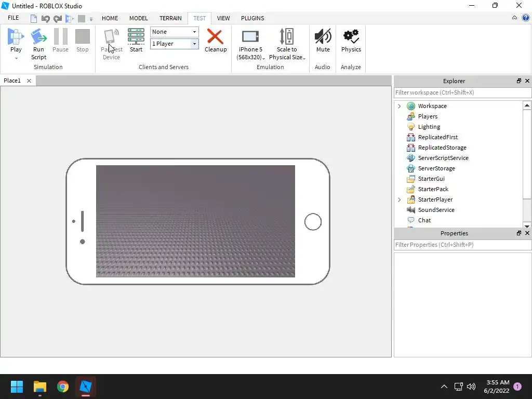Expand the Workspace tree node
Viewport: 532px width, 399px height.
(x=400, y=106)
